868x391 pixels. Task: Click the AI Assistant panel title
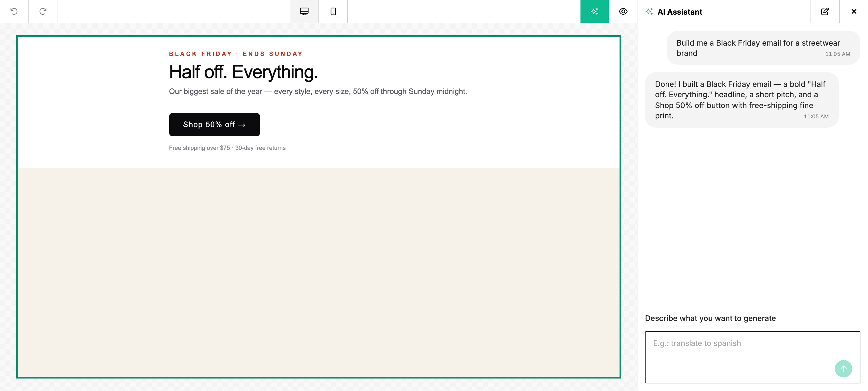(x=680, y=12)
